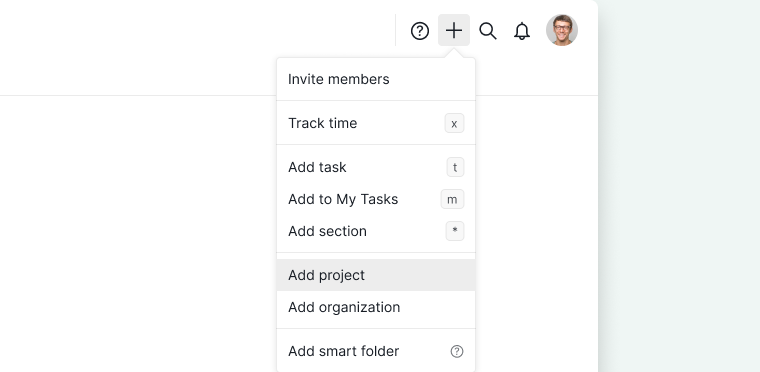
Task: Select Add smart folder entry
Action: click(x=376, y=351)
